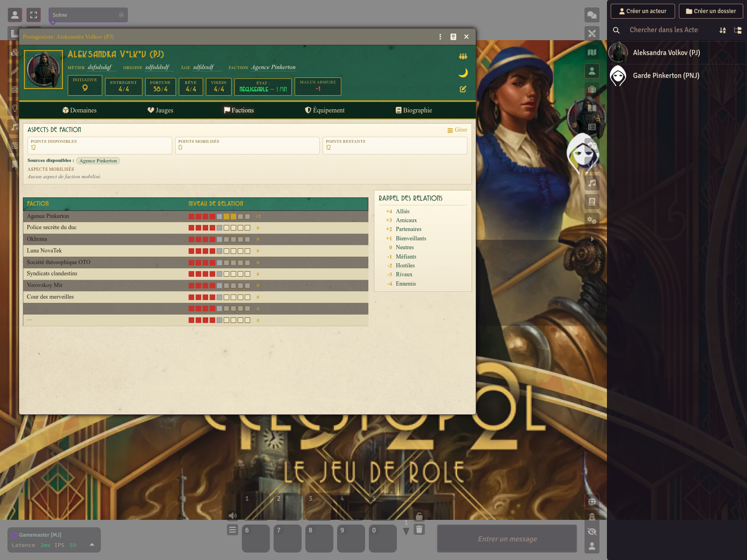Toggle the macro hotbar lock
Image resolution: width=747 pixels, height=560 pixels.
tap(419, 516)
